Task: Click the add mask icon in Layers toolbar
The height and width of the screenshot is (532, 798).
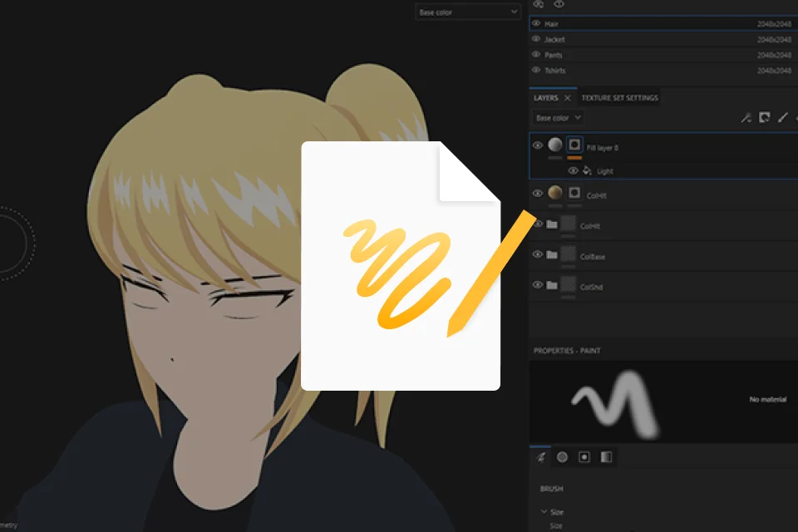Action: [765, 117]
